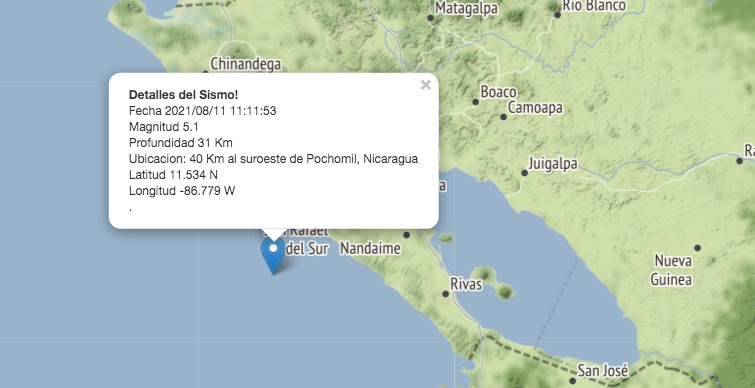The height and width of the screenshot is (388, 755).
Task: Click the Magnitud 5.1 line
Action: [164, 127]
